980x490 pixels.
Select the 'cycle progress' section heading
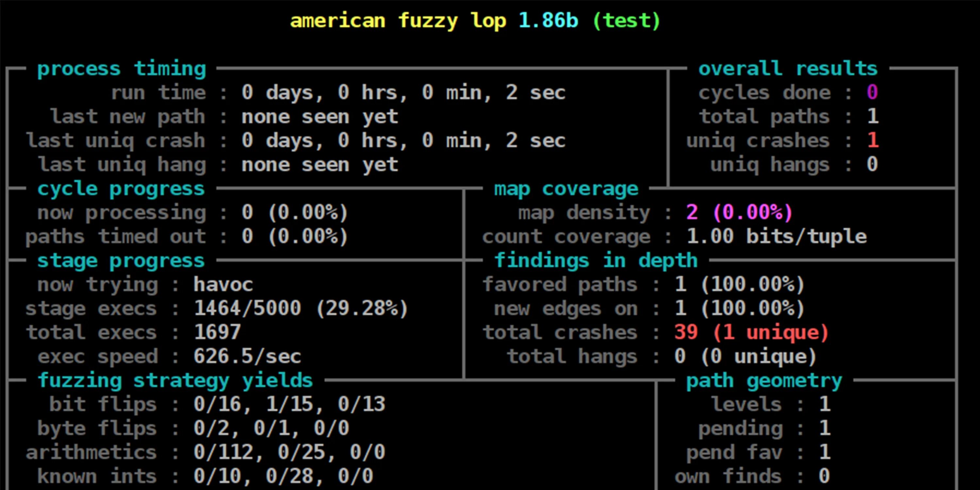click(121, 189)
